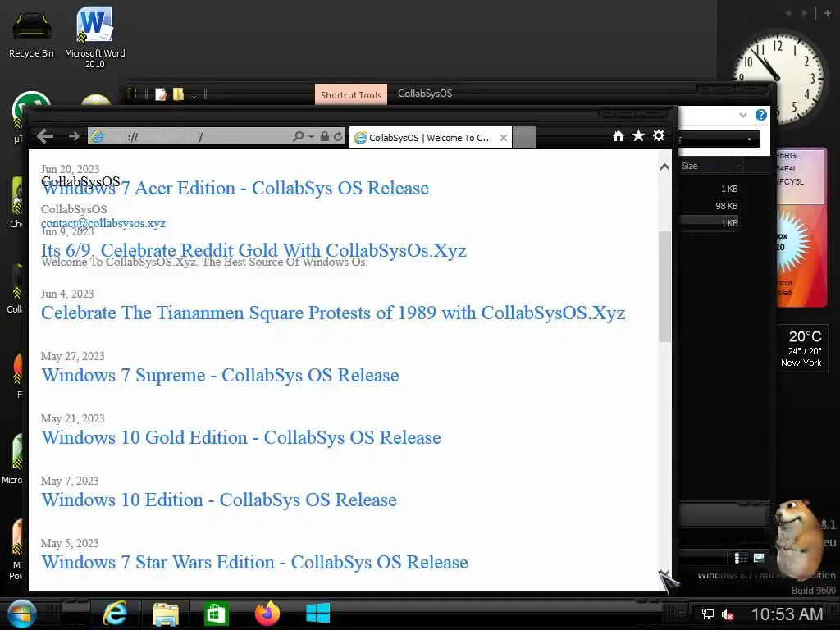The height and width of the screenshot is (630, 840).
Task: Open Windows 10 Gold Edition release link
Action: coord(241,438)
